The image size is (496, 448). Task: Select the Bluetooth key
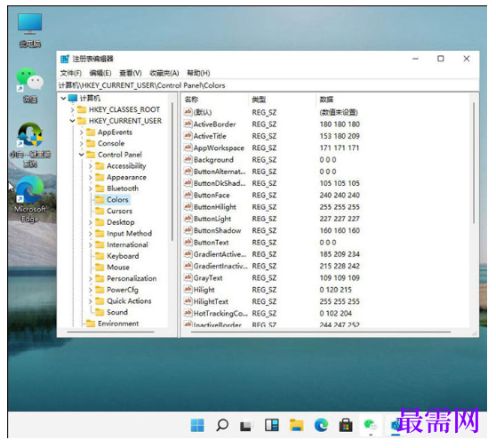pos(123,188)
